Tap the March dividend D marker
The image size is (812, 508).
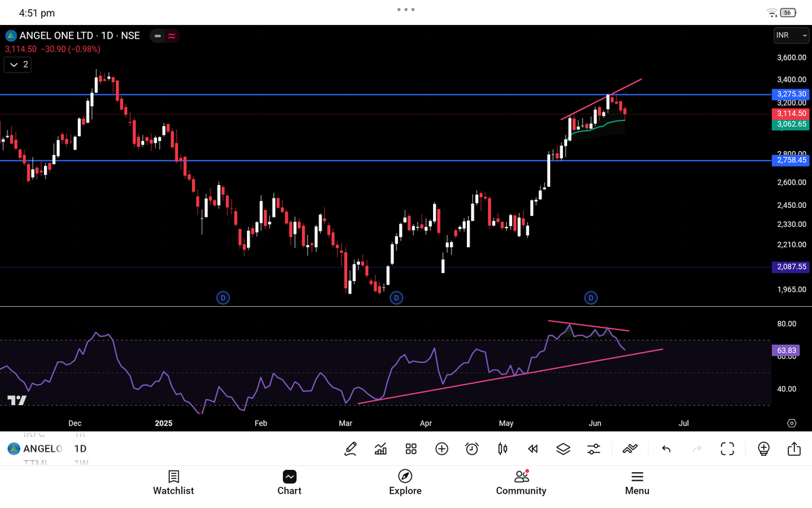click(x=397, y=297)
